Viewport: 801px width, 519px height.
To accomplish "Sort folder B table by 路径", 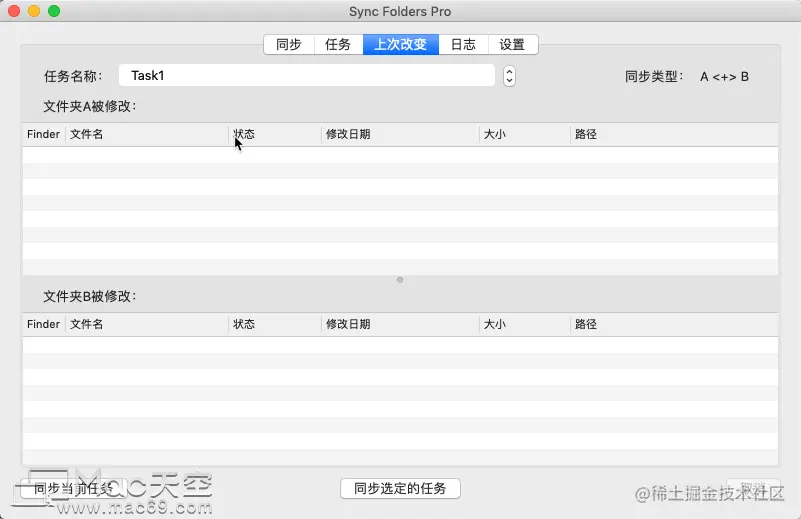I will tap(674, 324).
